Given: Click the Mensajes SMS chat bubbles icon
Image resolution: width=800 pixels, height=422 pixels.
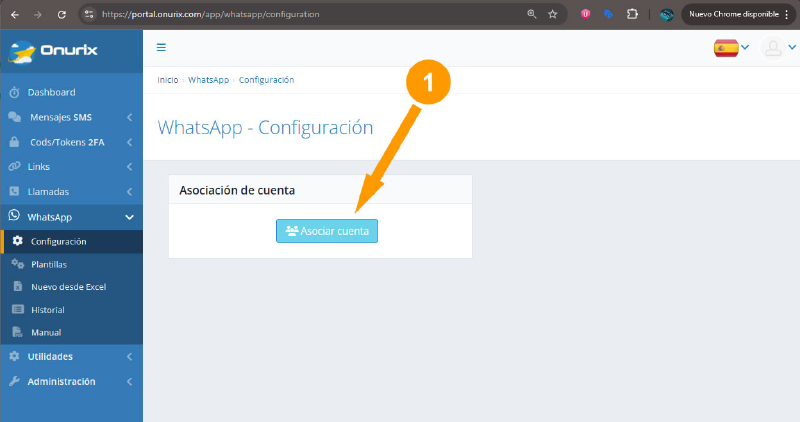Looking at the screenshot, I should pos(15,117).
